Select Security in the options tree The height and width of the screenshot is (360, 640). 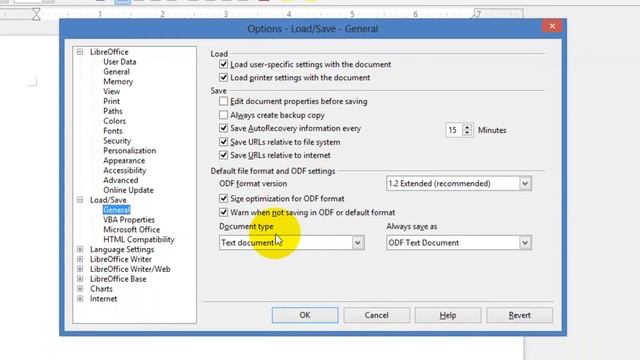[117, 141]
